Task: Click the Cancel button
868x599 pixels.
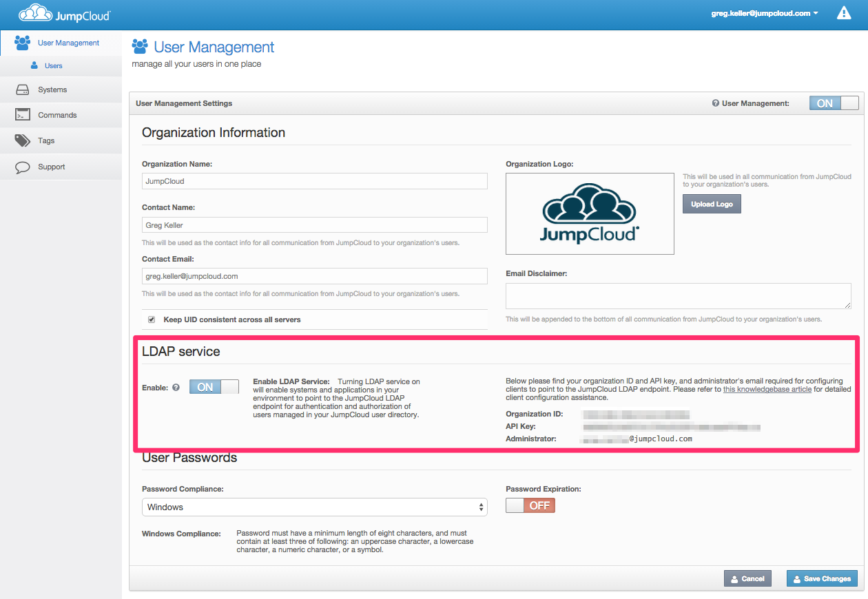Action: click(747, 578)
